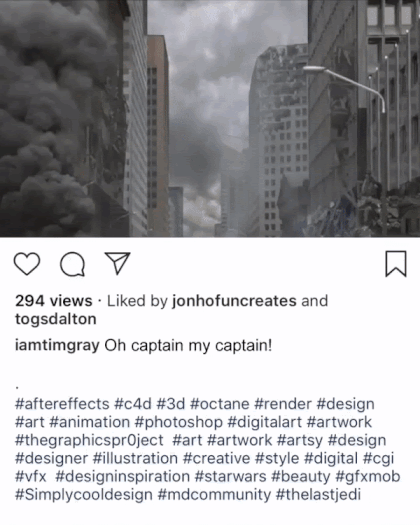
Task: Open the #illustration hashtag
Action: pos(135,458)
